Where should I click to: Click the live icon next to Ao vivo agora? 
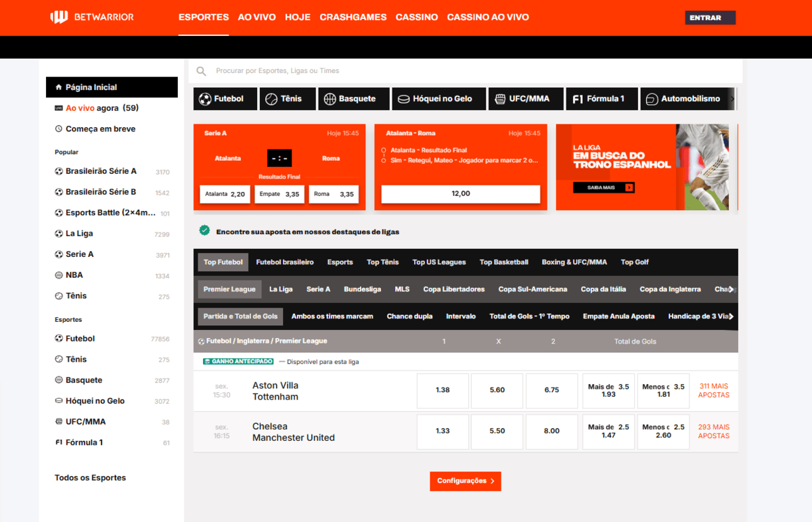[59, 108]
